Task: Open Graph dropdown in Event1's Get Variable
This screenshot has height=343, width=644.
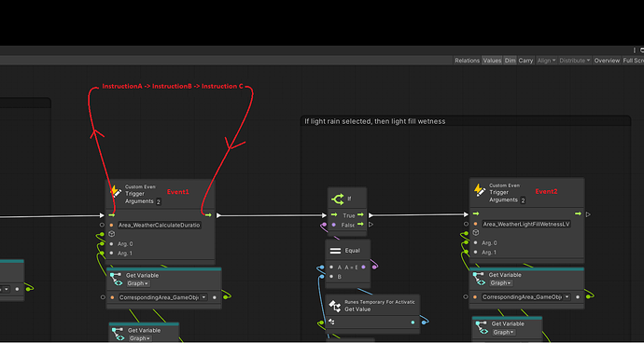Action: point(137,283)
